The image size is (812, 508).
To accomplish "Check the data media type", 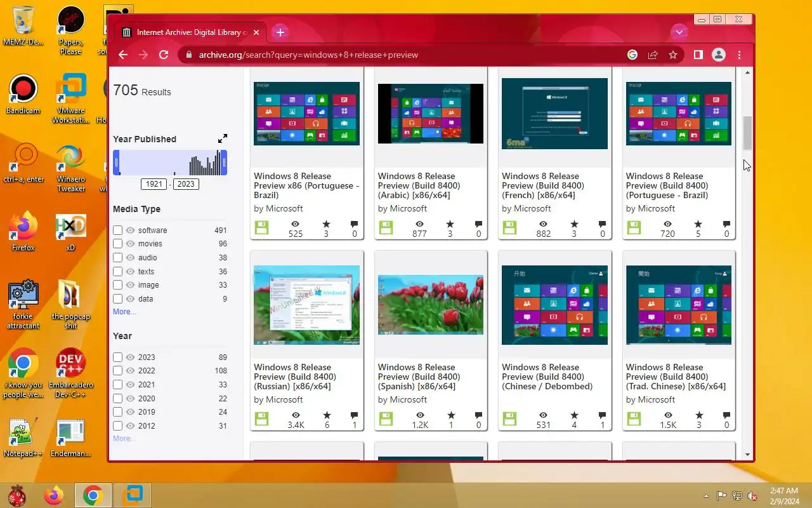I will 117,299.
